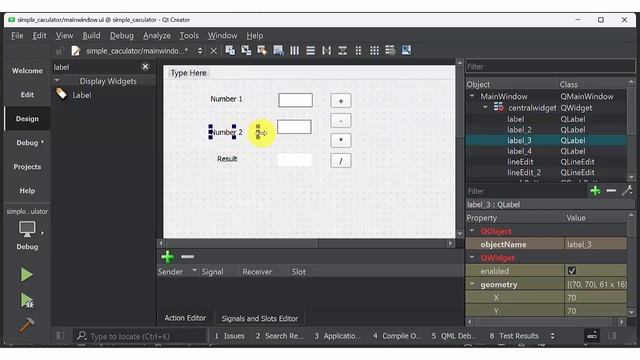Open the Issues output pane
This screenshot has height=360, width=640.
click(229, 336)
